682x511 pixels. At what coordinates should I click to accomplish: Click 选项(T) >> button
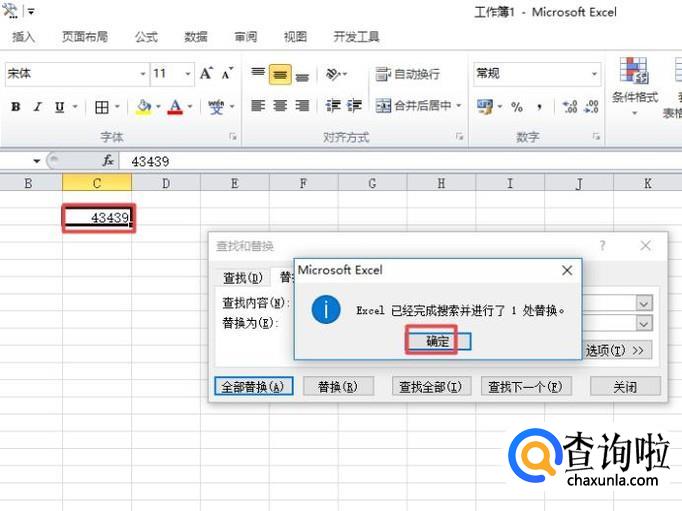pos(615,350)
